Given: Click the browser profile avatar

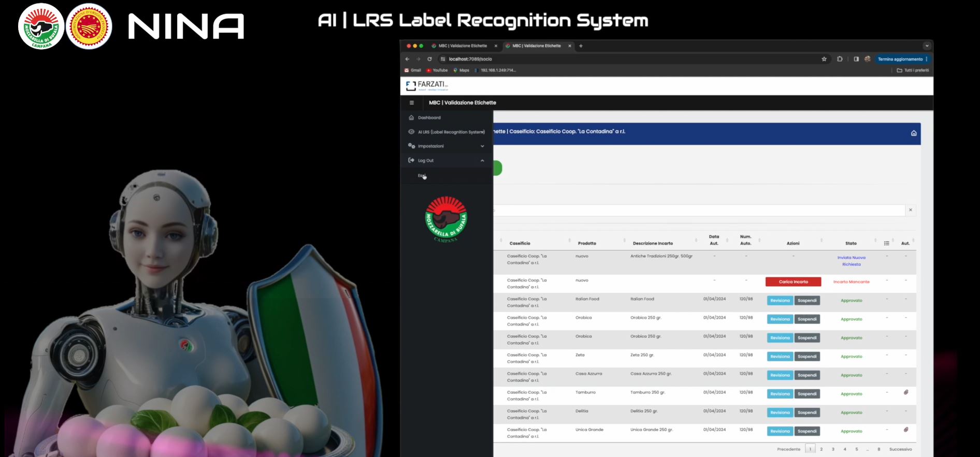Looking at the screenshot, I should pyautogui.click(x=868, y=59).
